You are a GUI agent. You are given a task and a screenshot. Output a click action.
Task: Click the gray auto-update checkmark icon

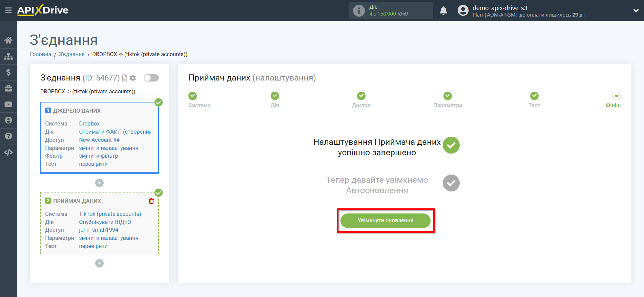[451, 183]
